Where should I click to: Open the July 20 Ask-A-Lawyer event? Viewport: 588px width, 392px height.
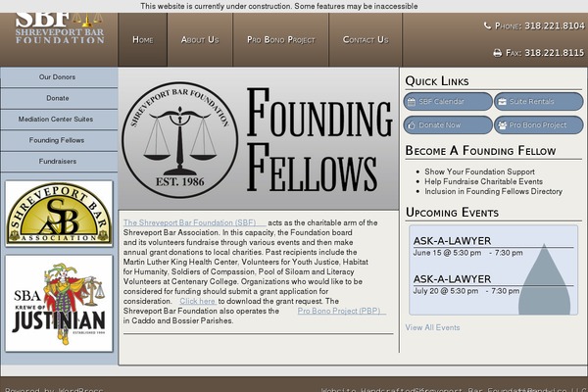pyautogui.click(x=452, y=279)
